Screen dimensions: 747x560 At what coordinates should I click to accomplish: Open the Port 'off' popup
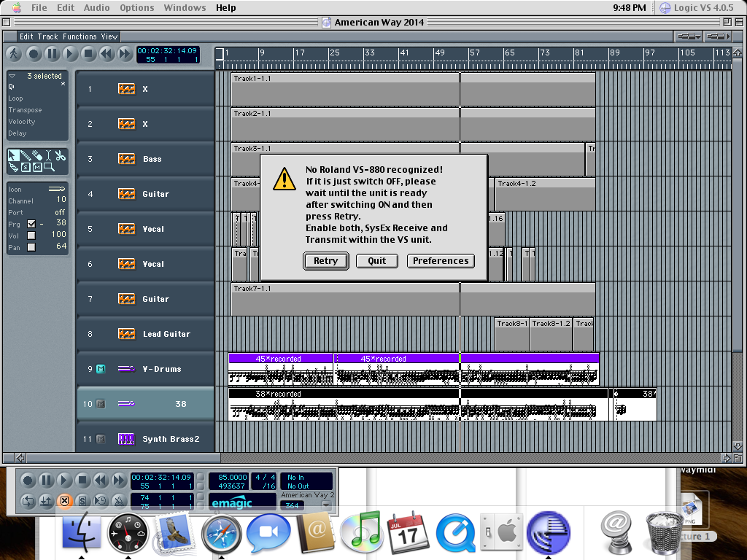pyautogui.click(x=60, y=212)
